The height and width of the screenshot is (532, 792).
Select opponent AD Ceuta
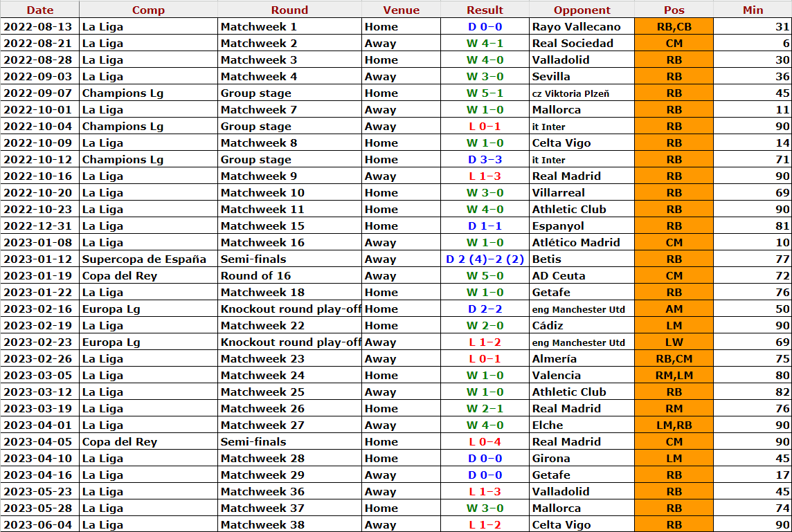pyautogui.click(x=582, y=275)
